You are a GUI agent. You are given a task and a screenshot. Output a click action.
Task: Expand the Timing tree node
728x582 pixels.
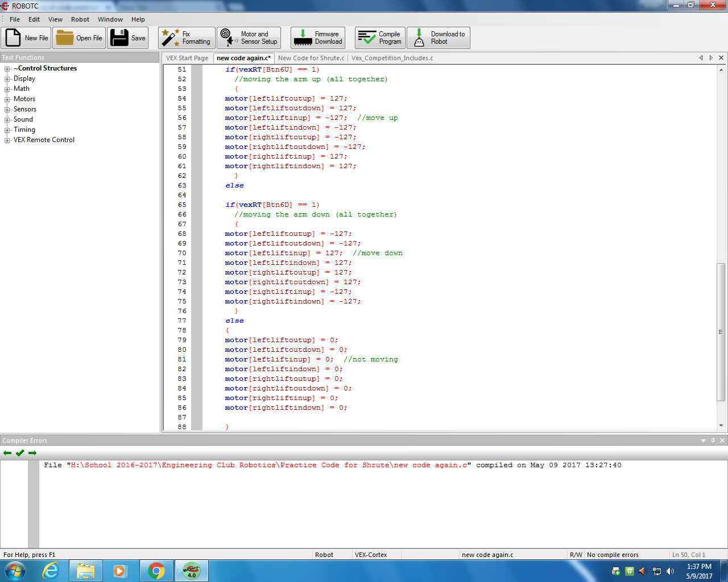click(7, 130)
